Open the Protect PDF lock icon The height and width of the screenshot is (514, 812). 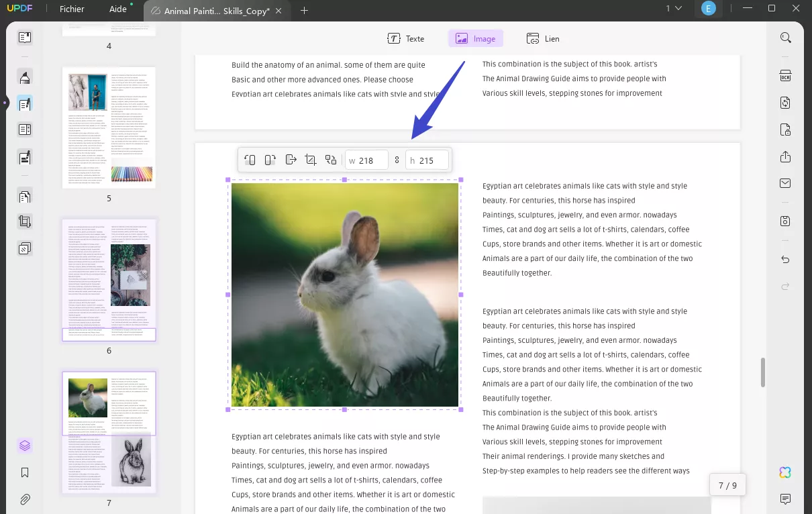click(786, 130)
